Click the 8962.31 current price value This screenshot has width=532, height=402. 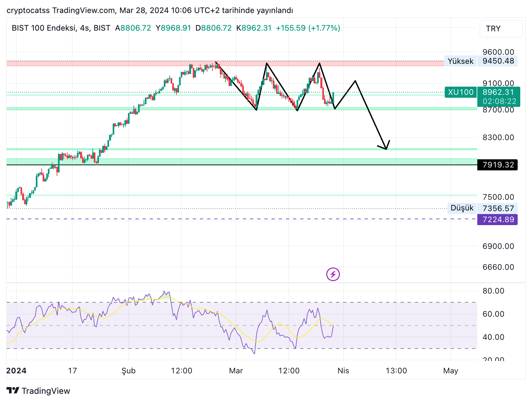[x=498, y=92]
